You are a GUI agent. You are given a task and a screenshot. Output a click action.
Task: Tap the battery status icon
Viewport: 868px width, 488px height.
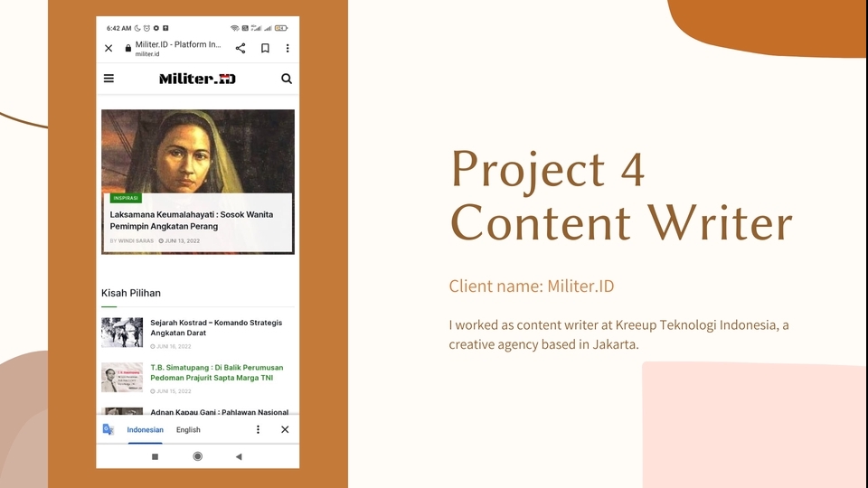click(x=281, y=28)
